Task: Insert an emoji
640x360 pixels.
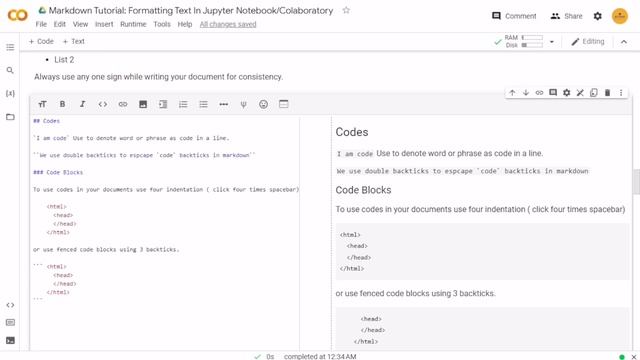Action: [264, 104]
